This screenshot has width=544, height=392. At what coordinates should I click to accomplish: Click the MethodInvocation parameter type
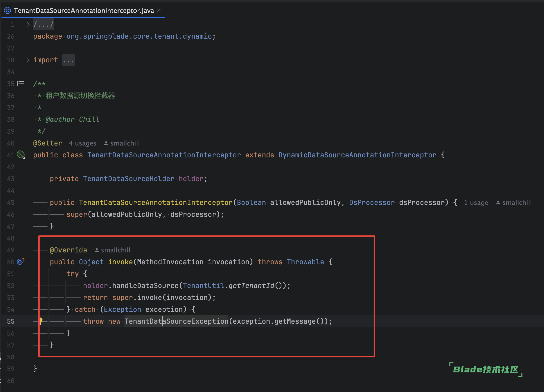point(170,262)
